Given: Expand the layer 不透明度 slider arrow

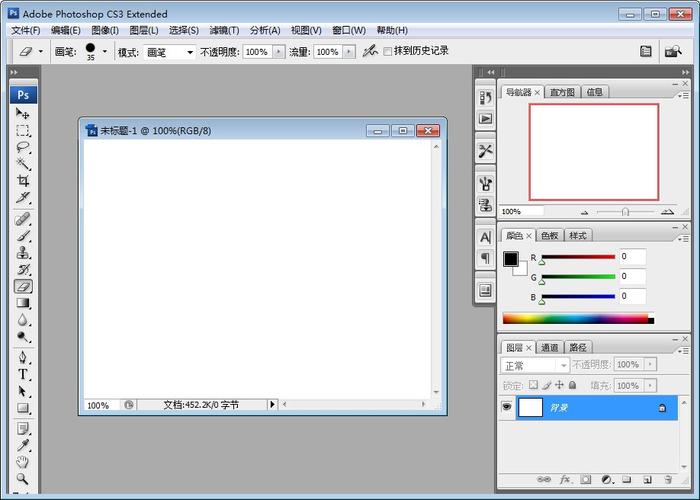Looking at the screenshot, I should 649,366.
